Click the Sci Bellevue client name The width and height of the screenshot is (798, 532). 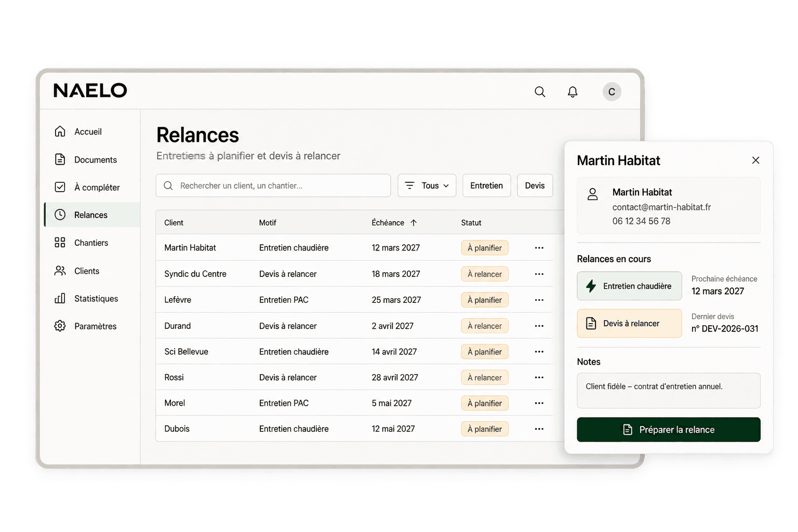[x=186, y=352]
